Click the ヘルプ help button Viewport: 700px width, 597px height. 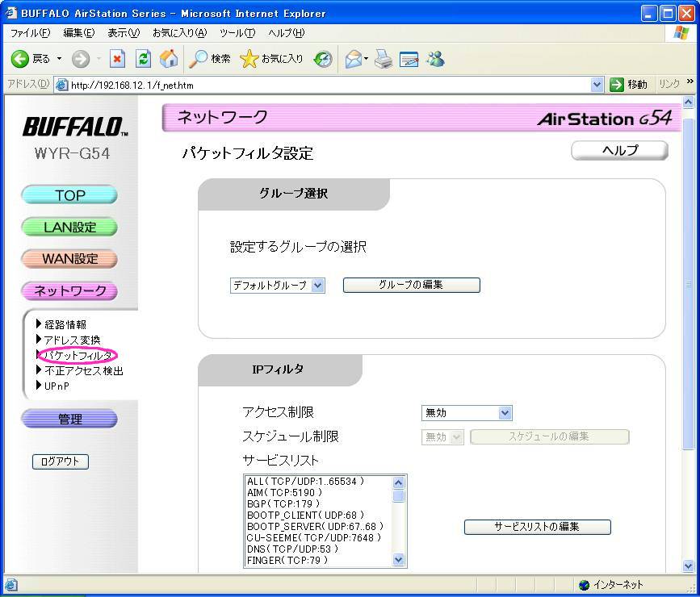coord(619,151)
